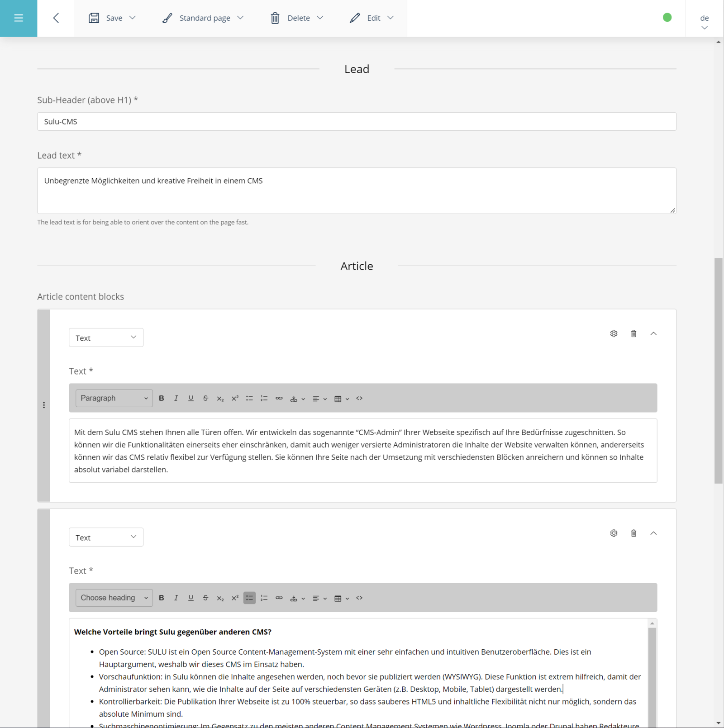Click the first block's drag handle dots
The image size is (724, 728).
click(44, 405)
